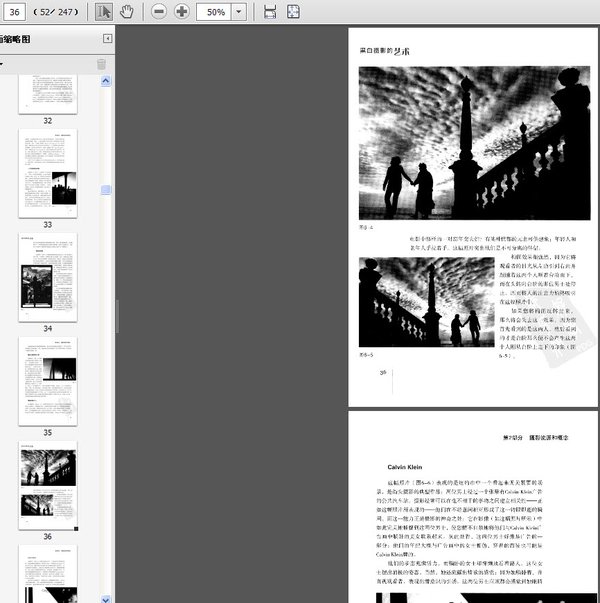
Task: Open the zoom percentage dropdown arrow
Action: 239,12
